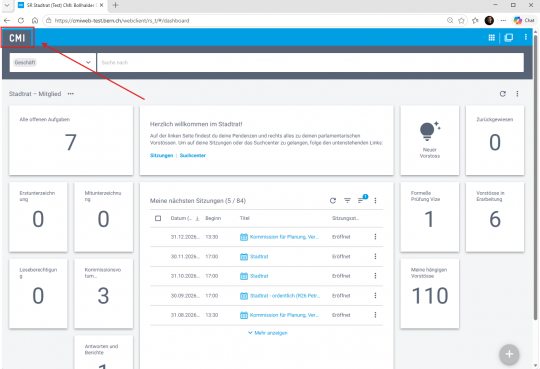Open the Zurückgewiesen tile
Viewport: 540px width, 369px height.
click(495, 140)
